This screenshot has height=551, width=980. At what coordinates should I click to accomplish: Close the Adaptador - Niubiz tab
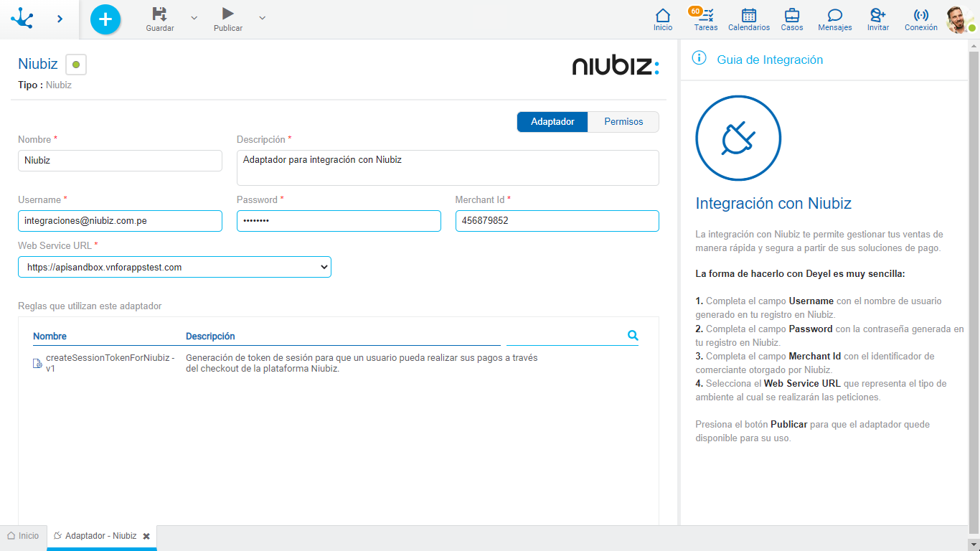[x=146, y=536]
